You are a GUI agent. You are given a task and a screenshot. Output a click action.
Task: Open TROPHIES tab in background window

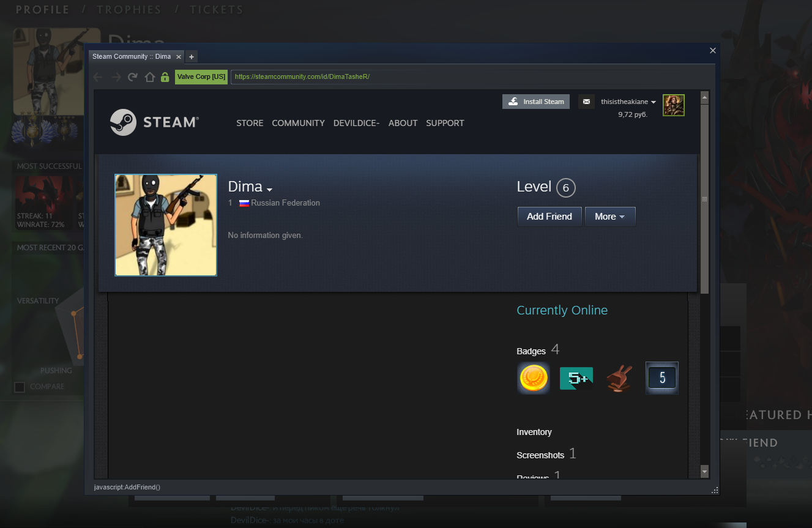(x=129, y=10)
